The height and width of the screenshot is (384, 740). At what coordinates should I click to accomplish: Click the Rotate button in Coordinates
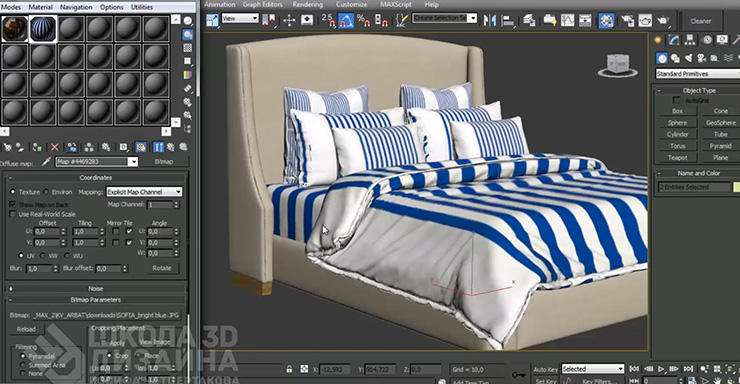tap(162, 268)
